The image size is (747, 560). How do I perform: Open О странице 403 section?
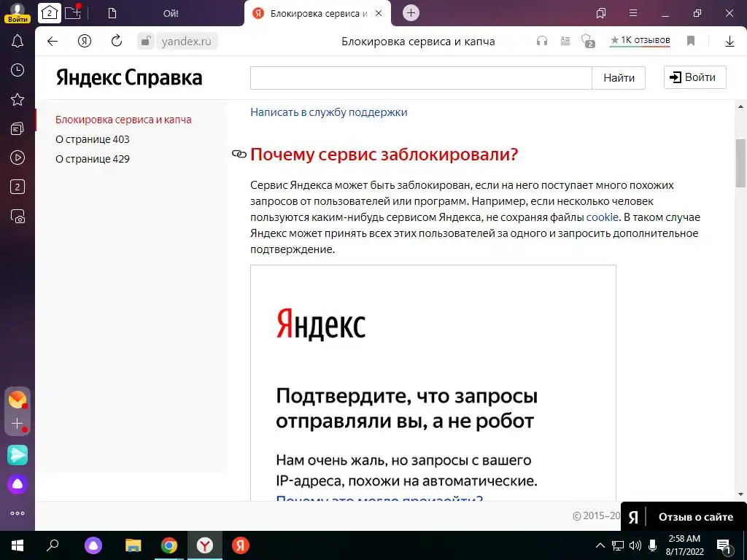[93, 139]
